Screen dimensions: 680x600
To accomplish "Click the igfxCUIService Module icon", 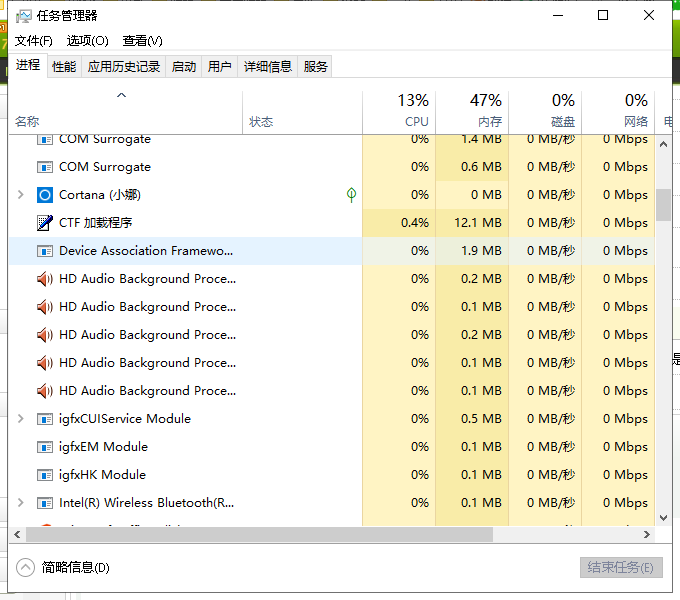I will click(45, 419).
